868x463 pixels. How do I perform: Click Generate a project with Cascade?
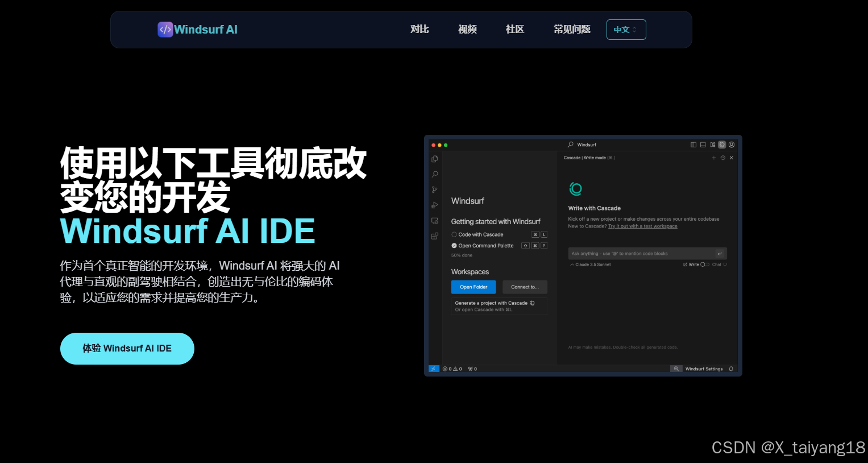tap(500, 306)
